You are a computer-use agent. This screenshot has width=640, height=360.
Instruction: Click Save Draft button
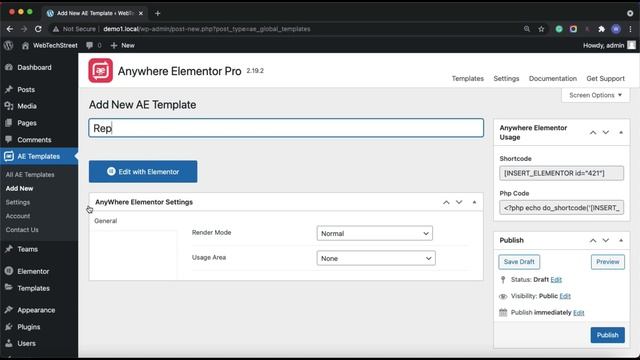tap(519, 262)
